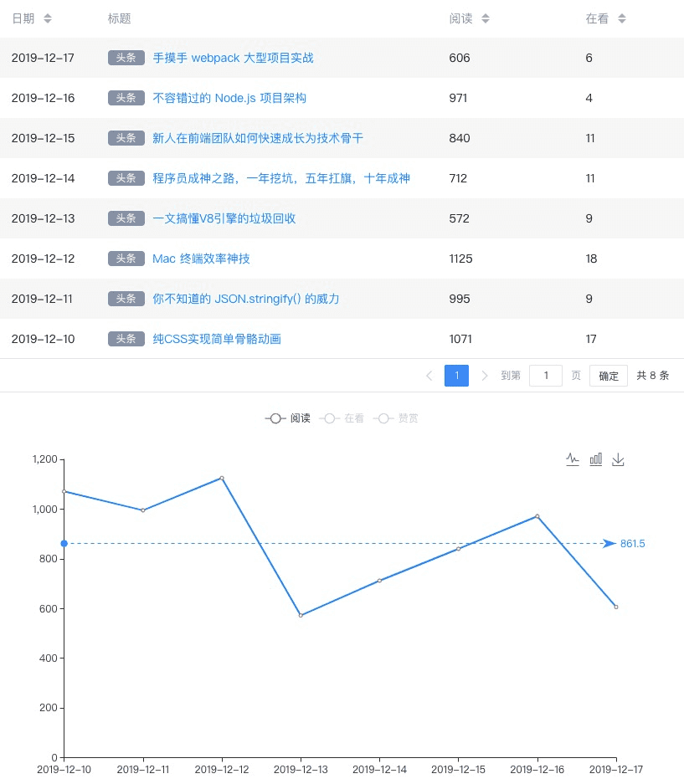Toggle the 阅读 legend series

288,418
